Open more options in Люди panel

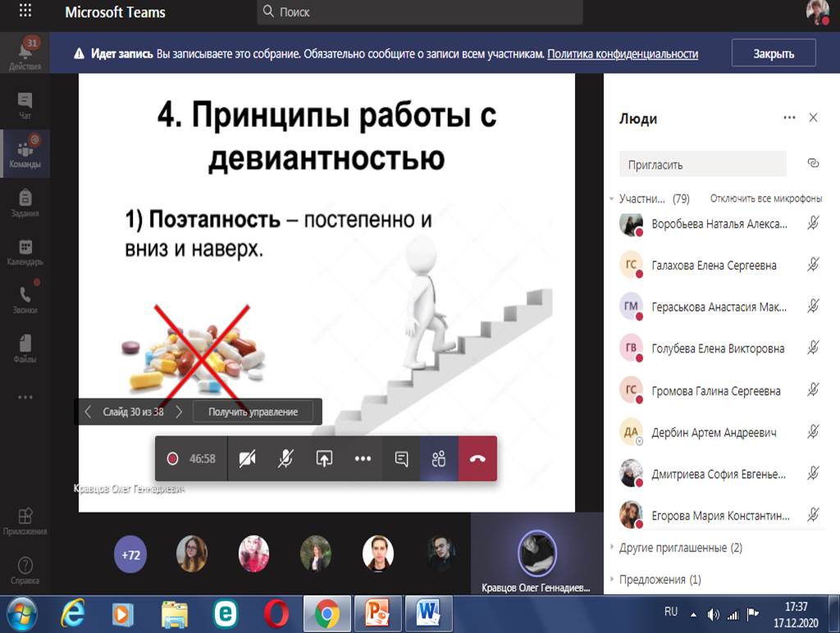(789, 118)
